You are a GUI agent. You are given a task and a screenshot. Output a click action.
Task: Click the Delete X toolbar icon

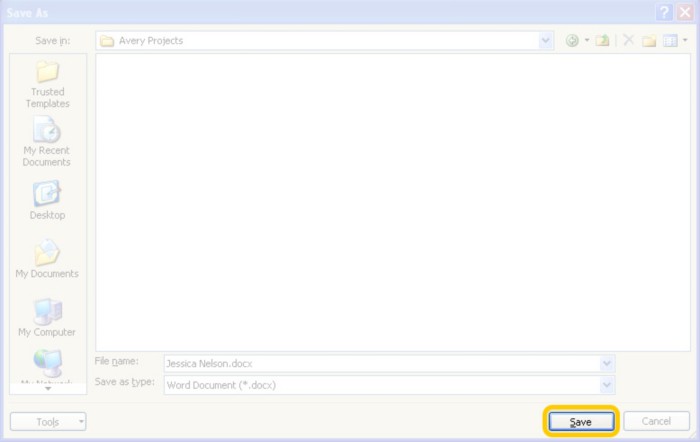[629, 40]
